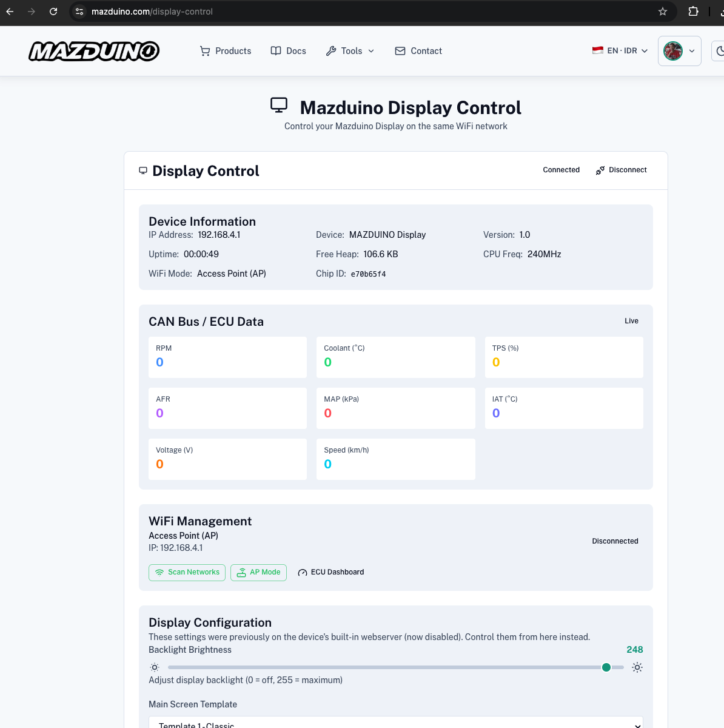Click the bright sun icon at slider end
The height and width of the screenshot is (728, 724).
click(637, 667)
